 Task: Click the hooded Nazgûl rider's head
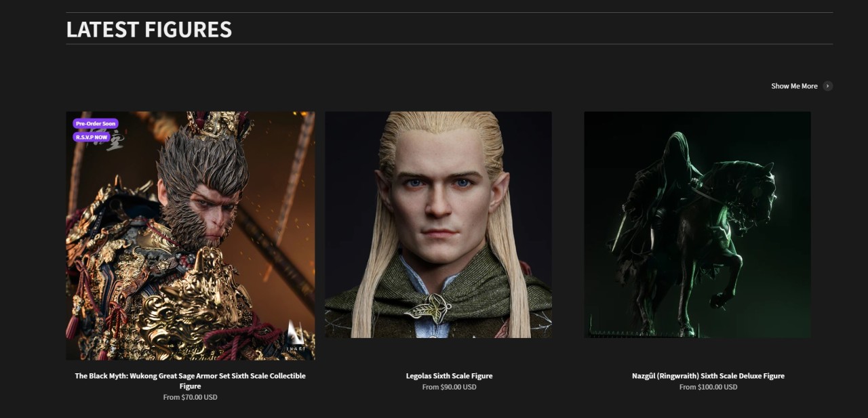coord(673,146)
